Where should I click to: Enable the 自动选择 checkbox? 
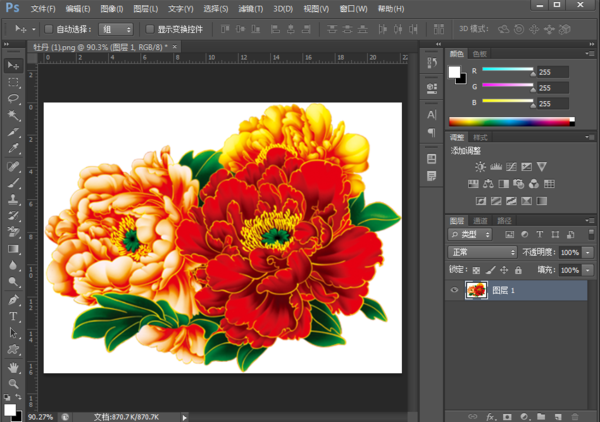click(x=49, y=29)
